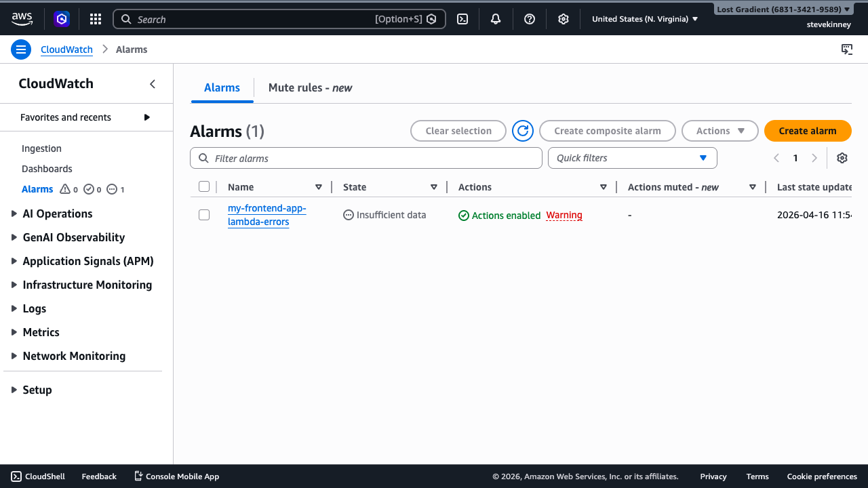Click the assistant icon in the search box
The width and height of the screenshot is (868, 488).
431,19
